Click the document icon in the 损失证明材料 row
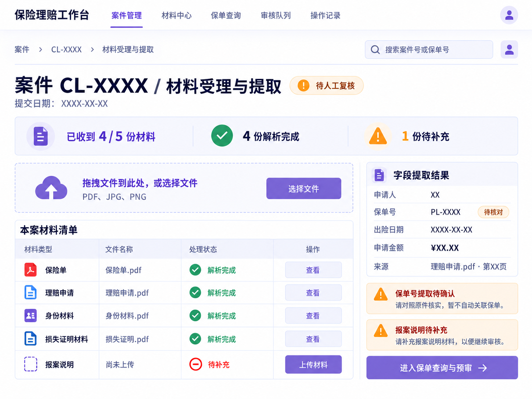532x399 pixels. (x=30, y=338)
